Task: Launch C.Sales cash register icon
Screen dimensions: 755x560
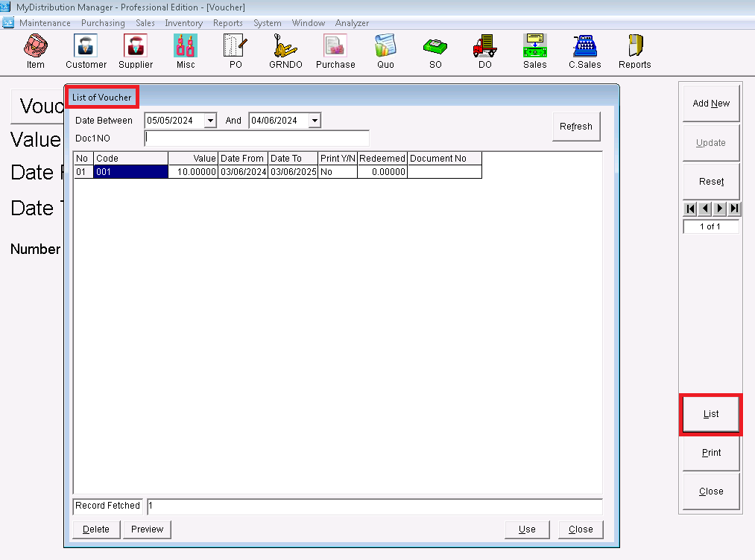Action: [x=585, y=47]
